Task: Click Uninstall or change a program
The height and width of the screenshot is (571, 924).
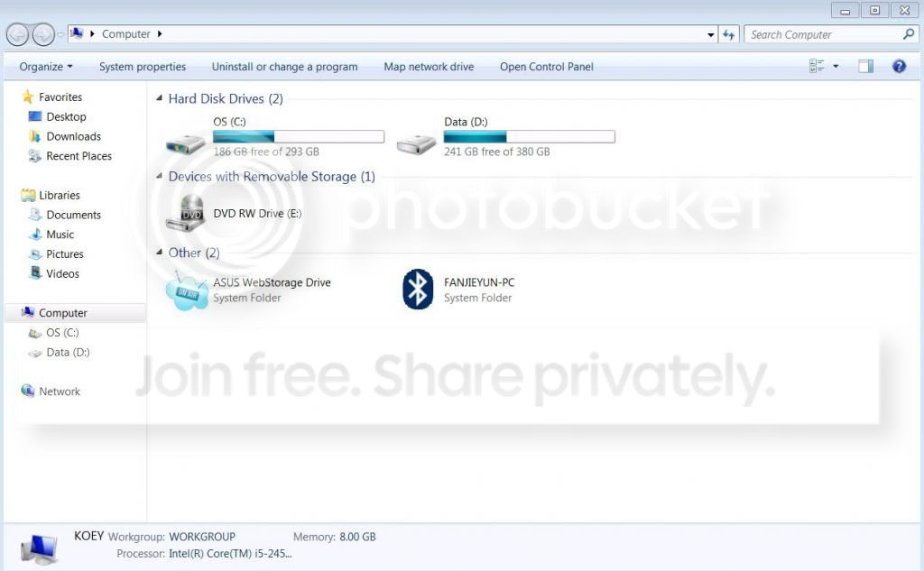Action: [284, 67]
